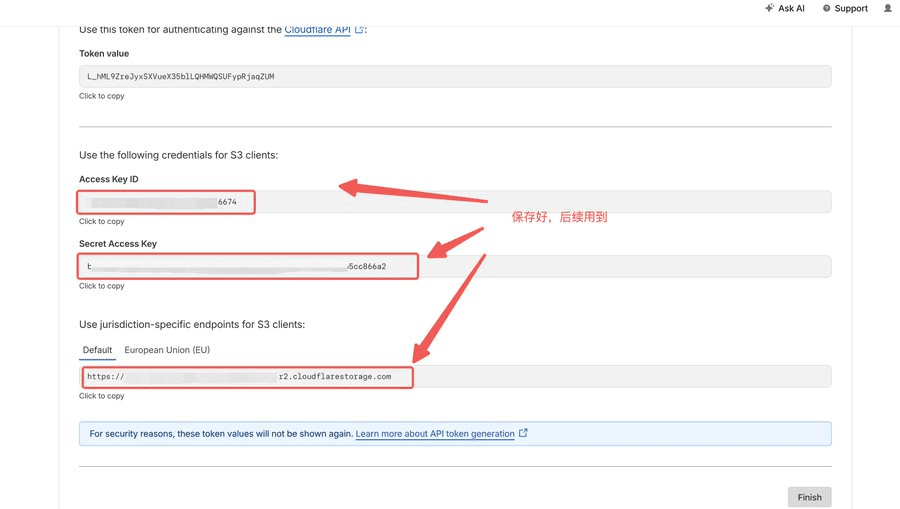Open the Support help icon
The width and height of the screenshot is (900, 509).
(x=827, y=8)
